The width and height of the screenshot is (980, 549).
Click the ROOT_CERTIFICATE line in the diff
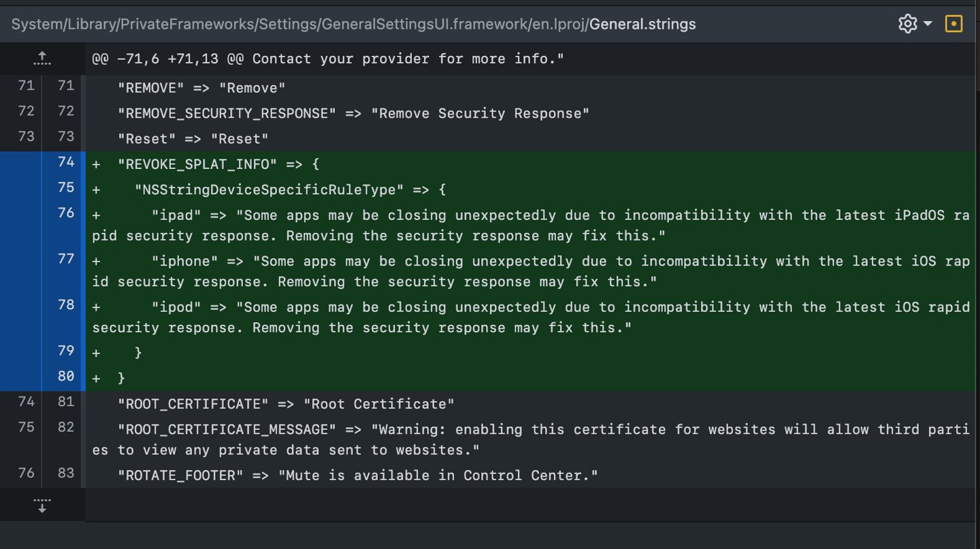pos(286,403)
